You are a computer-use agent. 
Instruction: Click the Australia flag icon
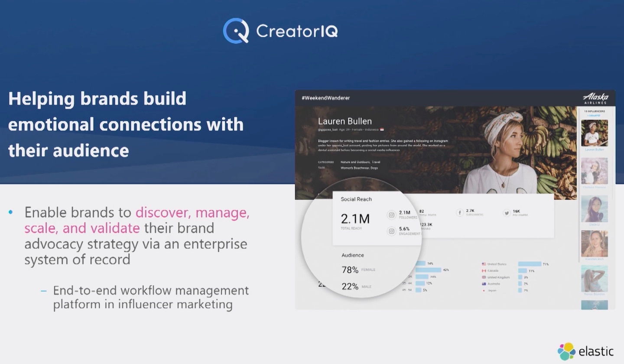pos(484,284)
